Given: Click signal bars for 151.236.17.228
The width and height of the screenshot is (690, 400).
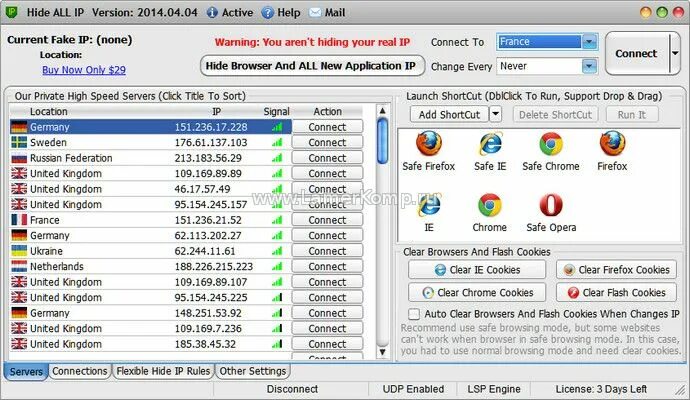Looking at the screenshot, I should (x=277, y=127).
